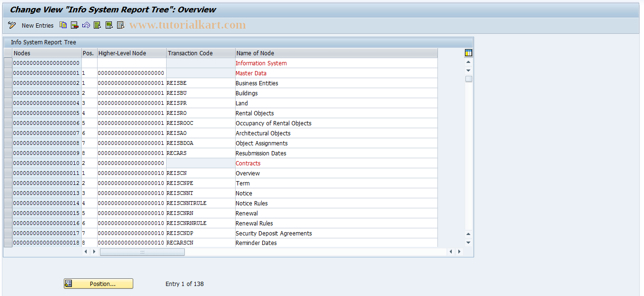Screen dimensions: 644x296
Task: Open the table column configuration icon
Action: (x=468, y=52)
